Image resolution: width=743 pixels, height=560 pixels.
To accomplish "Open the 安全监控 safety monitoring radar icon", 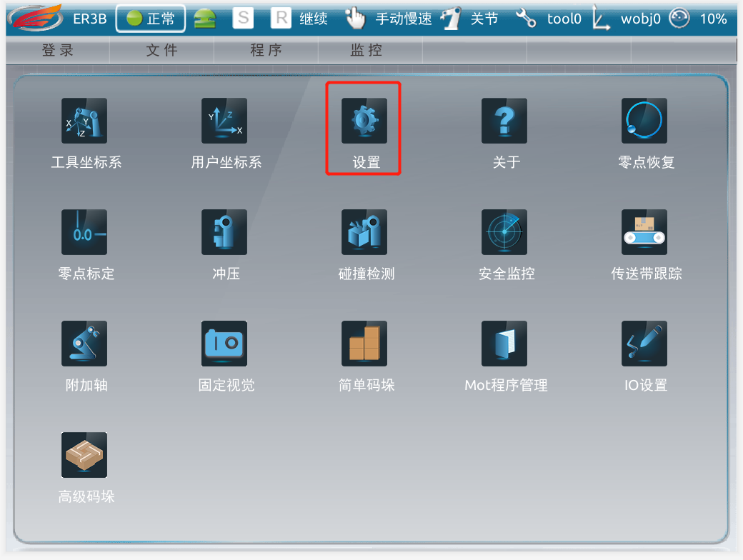I will tap(504, 232).
